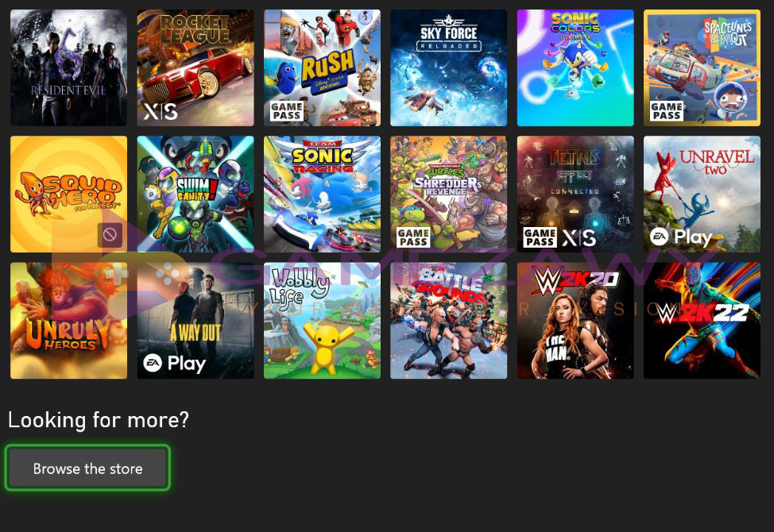Select the Wobbly Life game tile
Image resolution: width=774 pixels, height=532 pixels.
[x=323, y=321]
